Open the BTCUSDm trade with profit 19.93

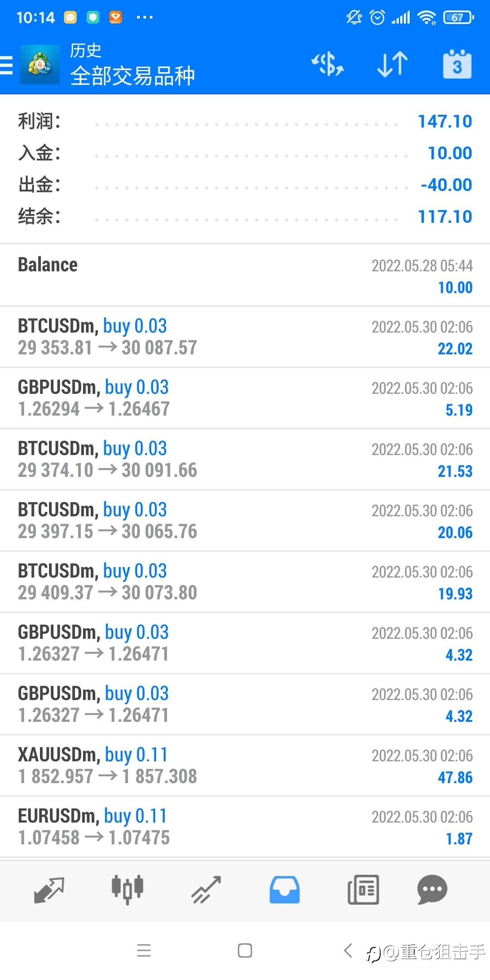click(245, 582)
